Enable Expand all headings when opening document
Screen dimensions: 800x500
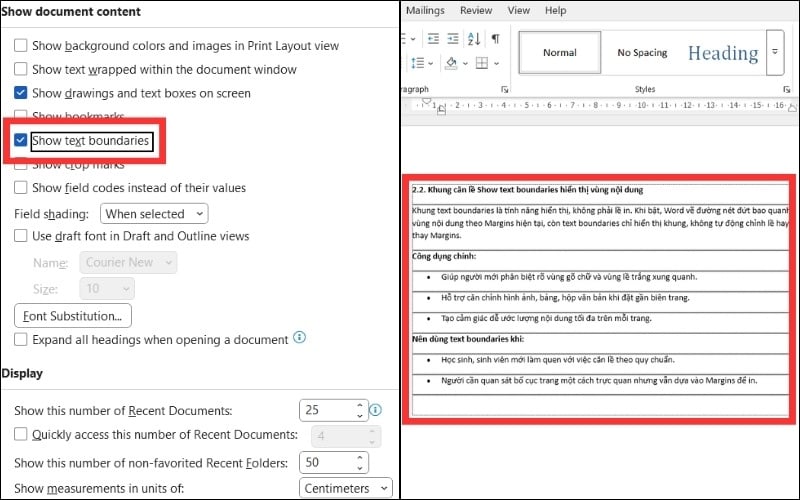[x=20, y=340]
